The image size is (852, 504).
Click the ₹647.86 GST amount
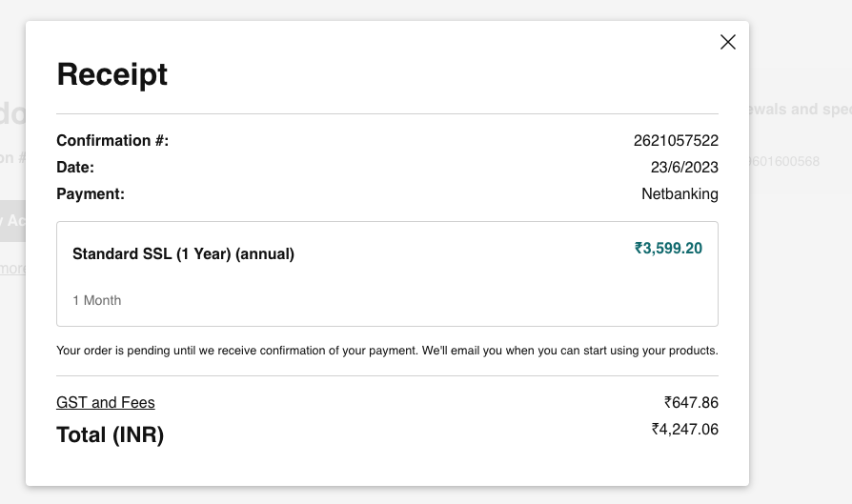[x=691, y=402]
